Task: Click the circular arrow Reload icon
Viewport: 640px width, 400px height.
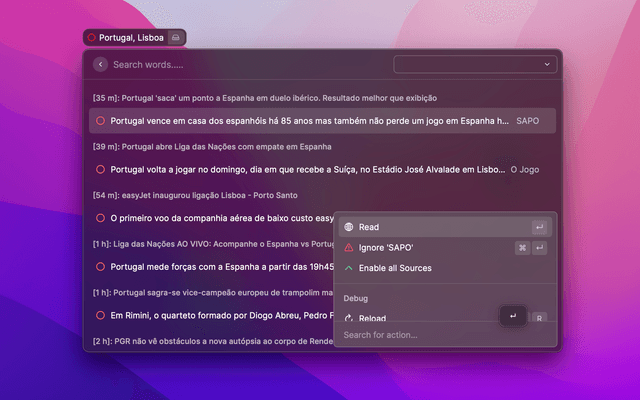Action: coord(348,318)
